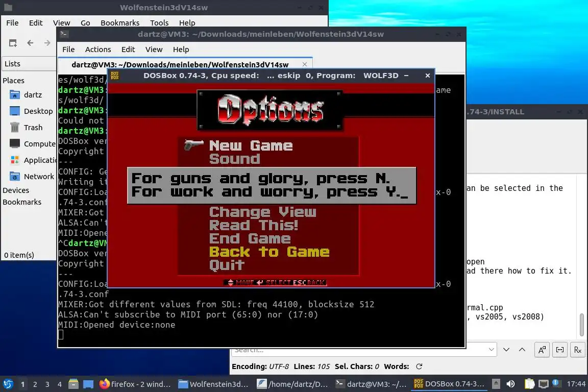Click the new tab icon in the file manager toolbar
The width and height of the screenshot is (588, 392).
pos(13,43)
